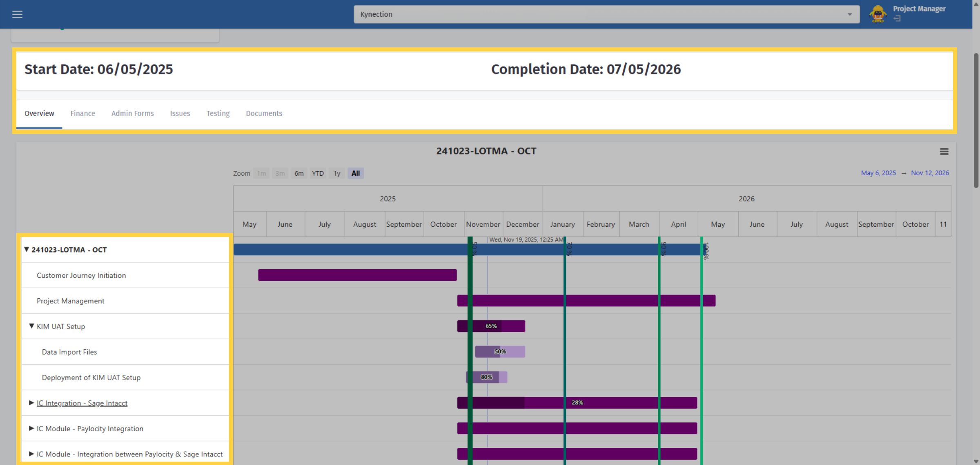Screen dimensions: 980x465
Task: Collapse the KIM UAT Setup group
Action: pos(31,326)
